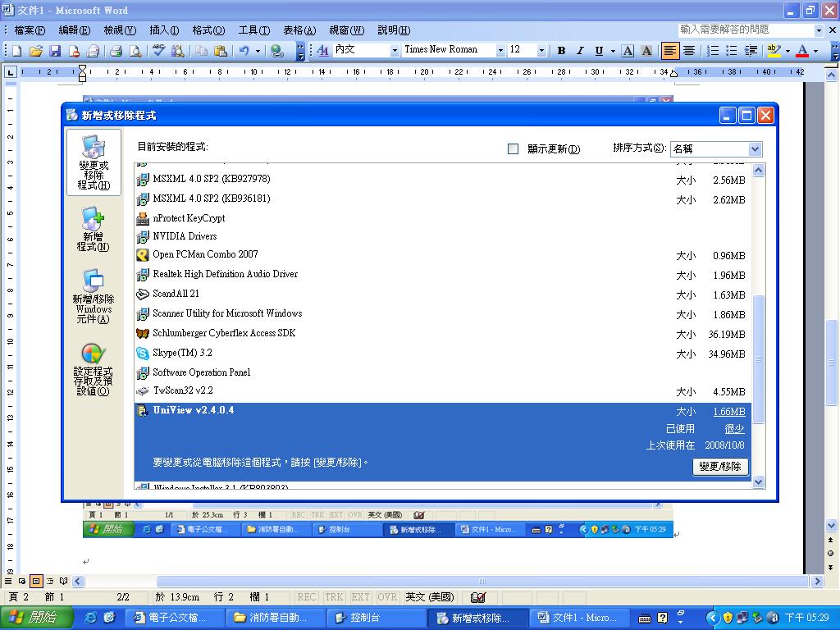Toggle align left paragraph button

tap(670, 51)
